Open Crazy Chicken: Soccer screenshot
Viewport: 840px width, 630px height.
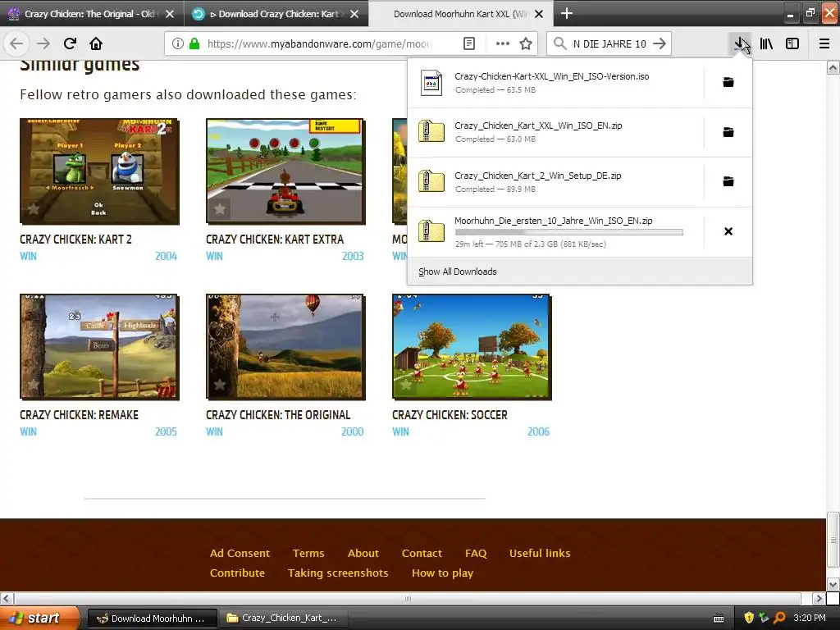pos(472,347)
